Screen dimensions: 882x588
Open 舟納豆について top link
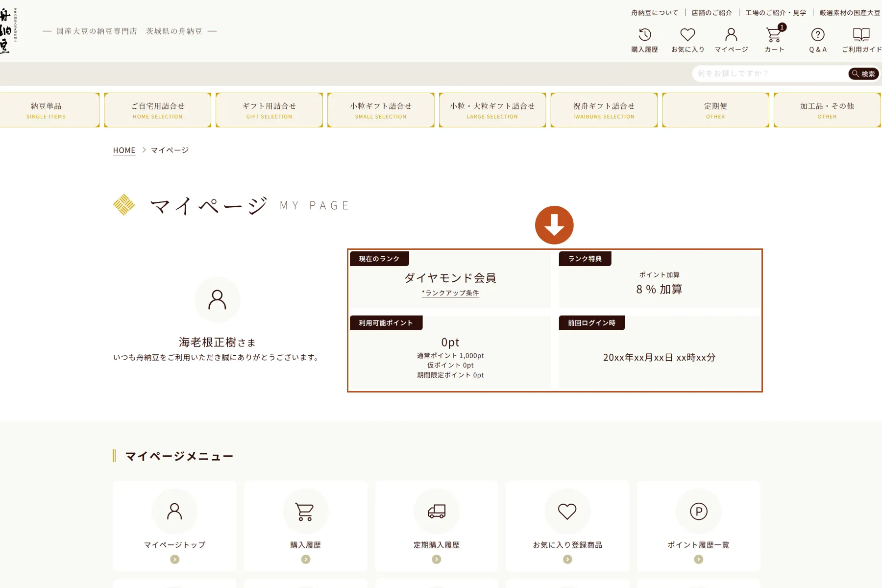click(x=655, y=13)
